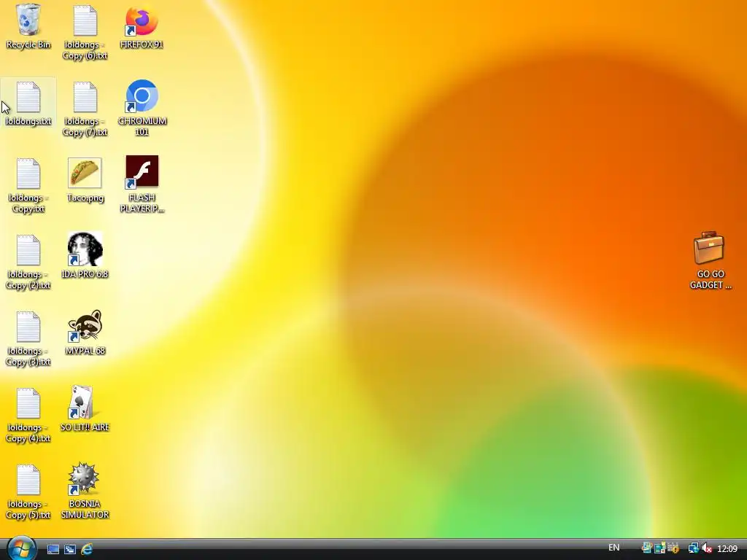Select the IDA PRO 6.8 shortcut
This screenshot has width=747, height=560.
85,256
